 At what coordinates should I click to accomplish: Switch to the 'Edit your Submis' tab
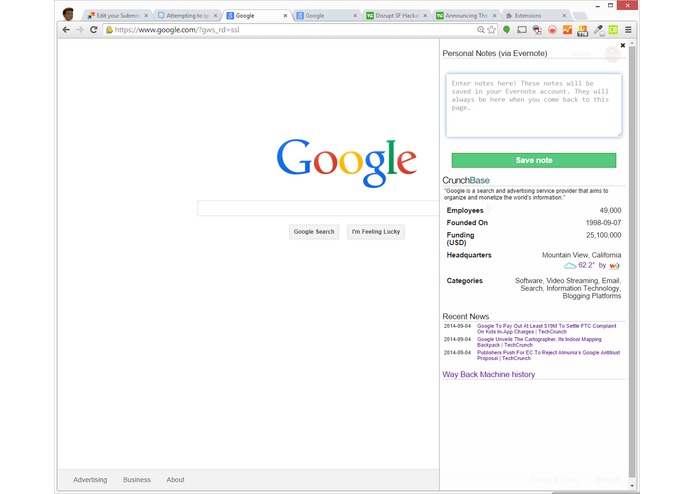click(x=116, y=16)
